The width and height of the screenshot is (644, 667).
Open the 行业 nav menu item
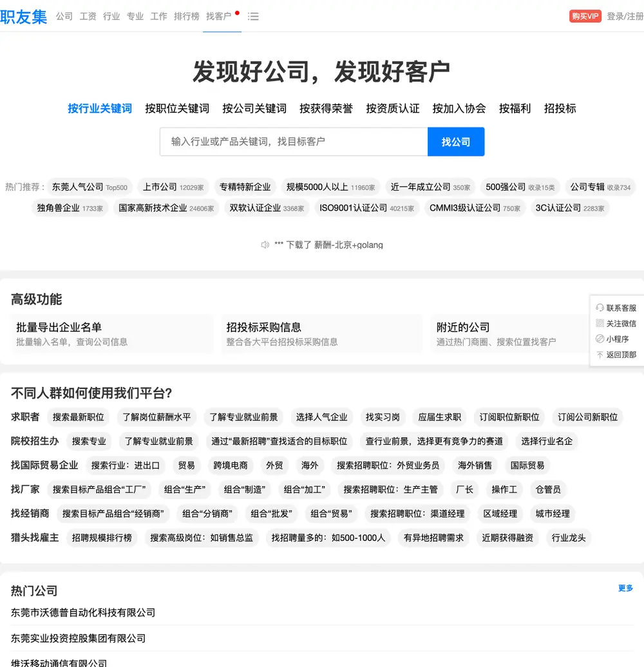click(111, 16)
